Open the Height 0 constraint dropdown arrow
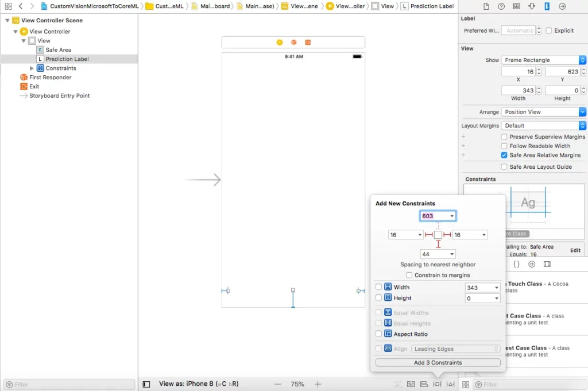The width and height of the screenshot is (588, 391). (x=497, y=299)
